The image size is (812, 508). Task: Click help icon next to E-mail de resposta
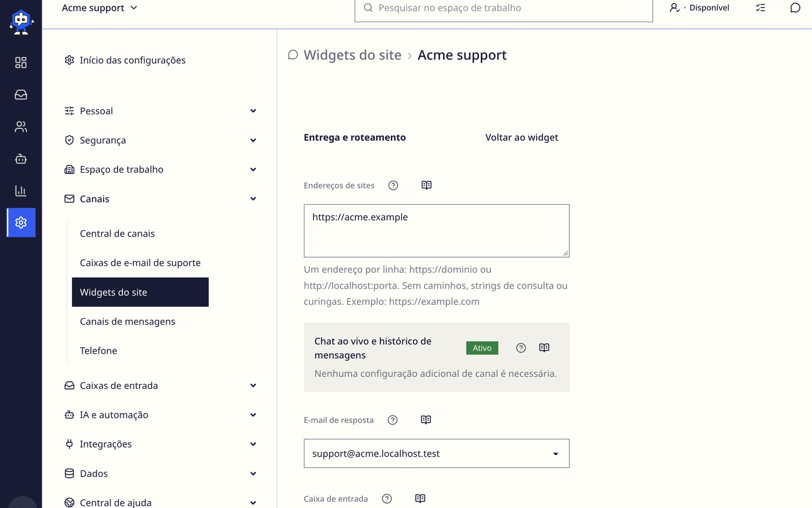click(x=392, y=420)
